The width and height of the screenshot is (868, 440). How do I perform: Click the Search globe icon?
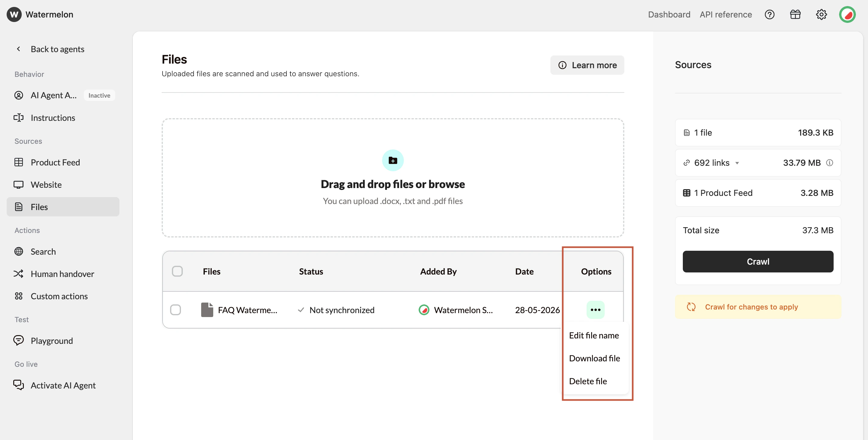pyautogui.click(x=18, y=251)
